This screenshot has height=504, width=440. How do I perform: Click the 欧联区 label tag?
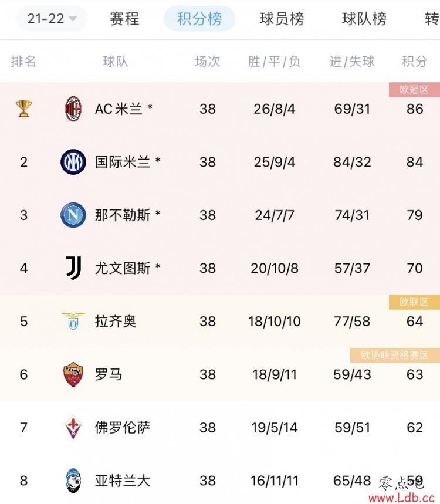(414, 302)
